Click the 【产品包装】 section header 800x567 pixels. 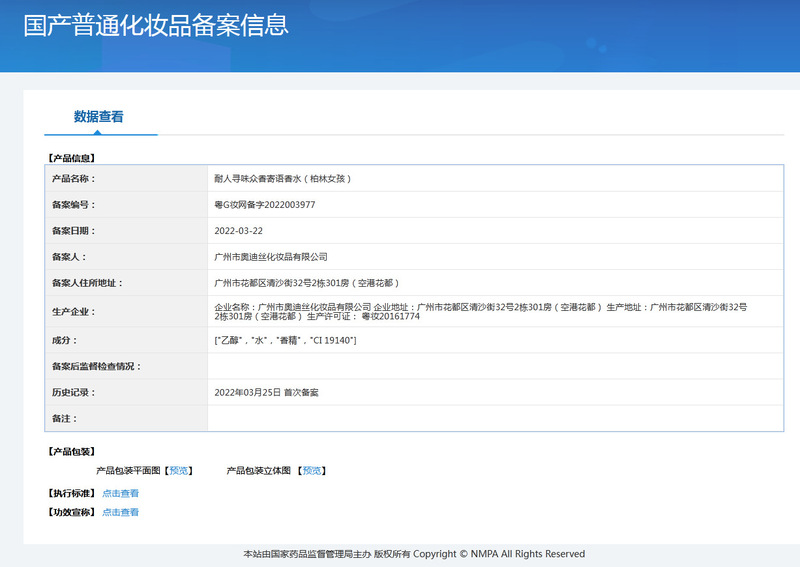[x=78, y=452]
